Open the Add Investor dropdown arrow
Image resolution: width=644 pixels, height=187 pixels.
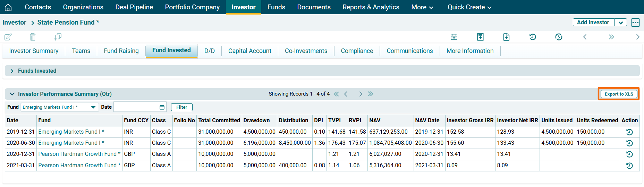coord(620,23)
